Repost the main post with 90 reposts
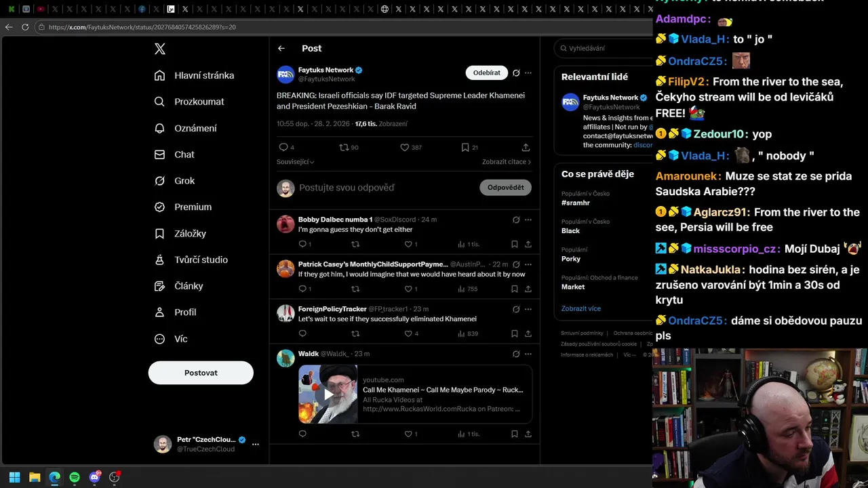 coord(344,147)
